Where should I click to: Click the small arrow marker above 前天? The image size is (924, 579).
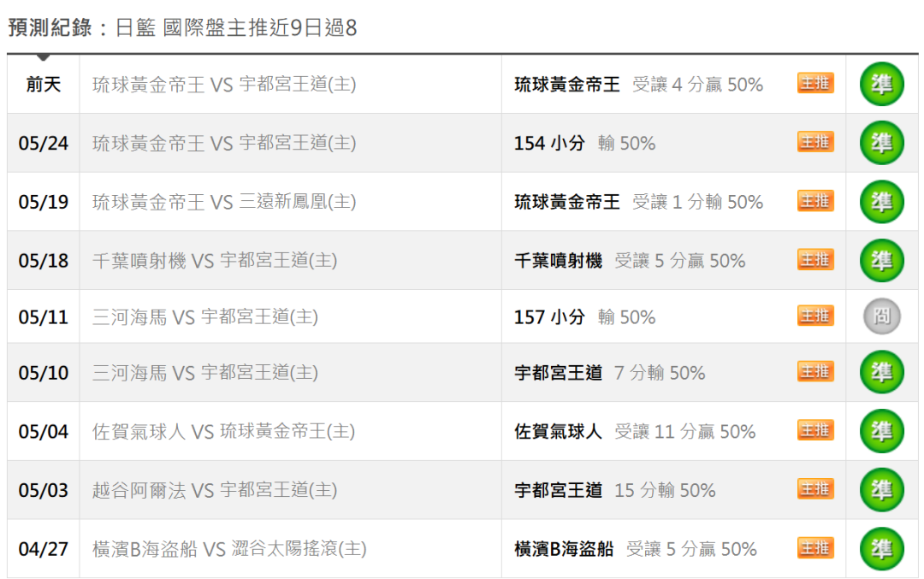(43, 57)
